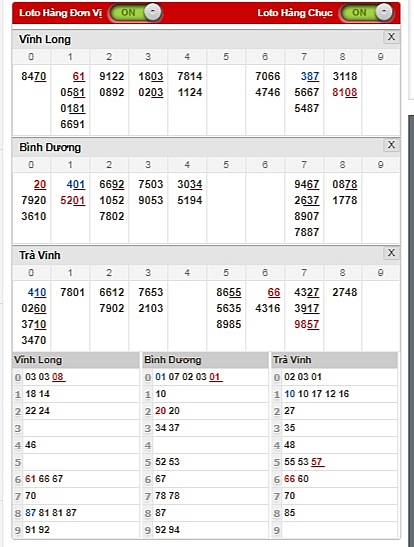Image resolution: width=414 pixels, height=547 pixels.
Task: Select column 7 header in Vĩnh Long table
Action: (x=304, y=57)
